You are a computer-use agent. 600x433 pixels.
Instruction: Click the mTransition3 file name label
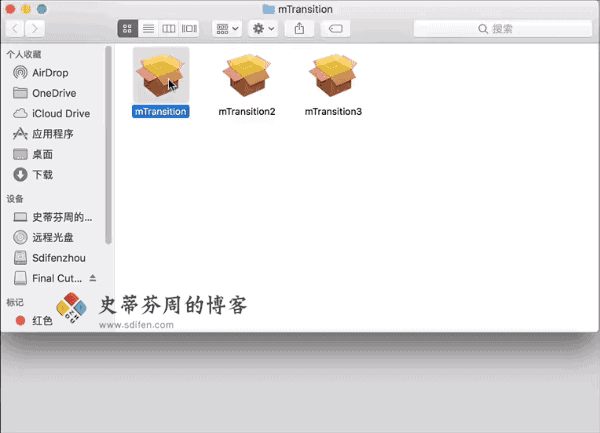tap(333, 112)
